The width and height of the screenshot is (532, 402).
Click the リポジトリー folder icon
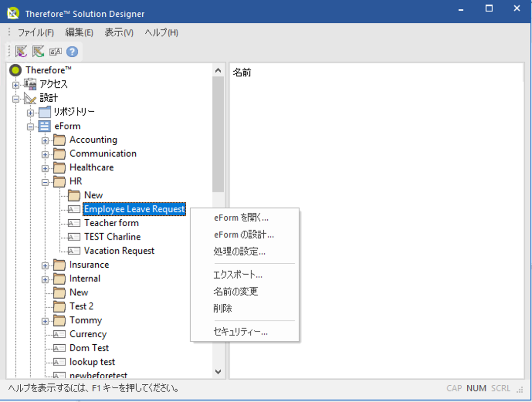point(44,112)
